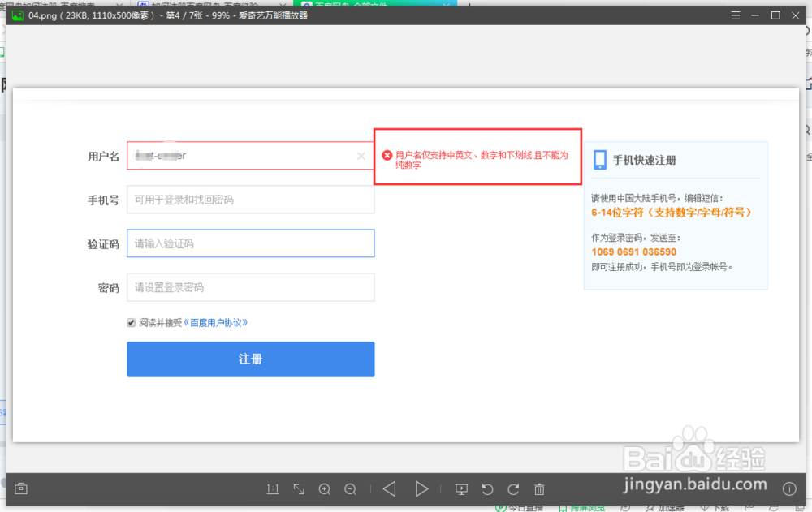This screenshot has height=512, width=812.
Task: Delete the current image with the trash icon
Action: pos(540,489)
